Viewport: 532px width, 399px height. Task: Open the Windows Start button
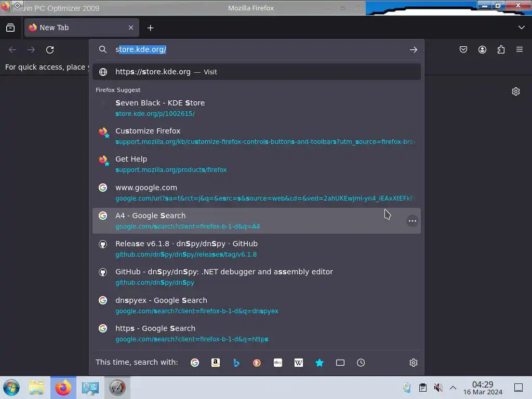[x=11, y=388]
